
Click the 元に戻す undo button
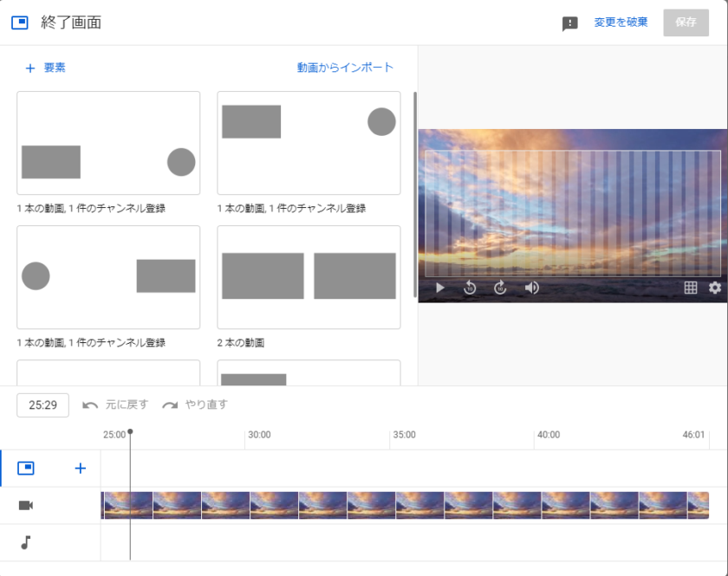pos(115,404)
